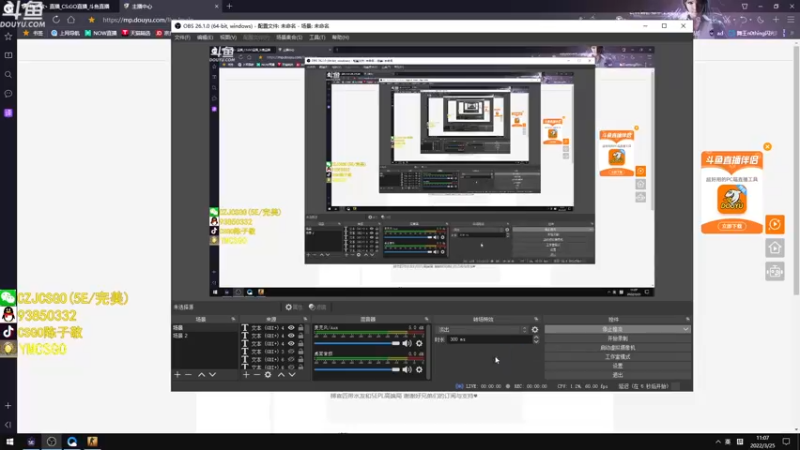Open transition properties gear next to 淡出
The image size is (800, 450).
(535, 330)
